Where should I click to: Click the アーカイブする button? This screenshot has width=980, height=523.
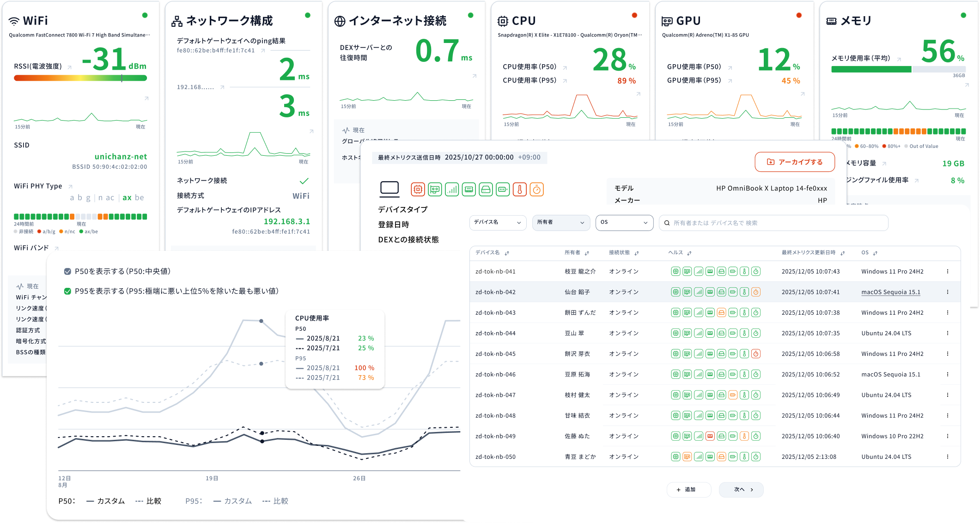click(795, 162)
